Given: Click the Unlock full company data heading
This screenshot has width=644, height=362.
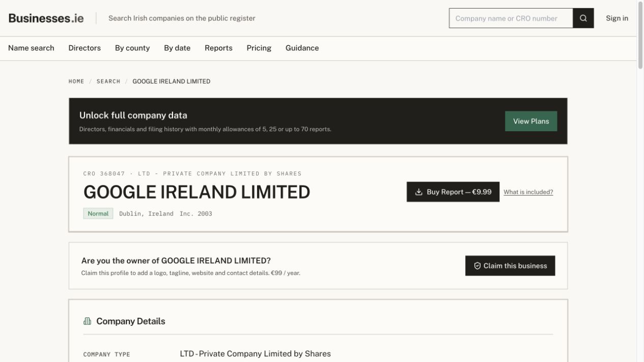Looking at the screenshot, I should [x=133, y=115].
